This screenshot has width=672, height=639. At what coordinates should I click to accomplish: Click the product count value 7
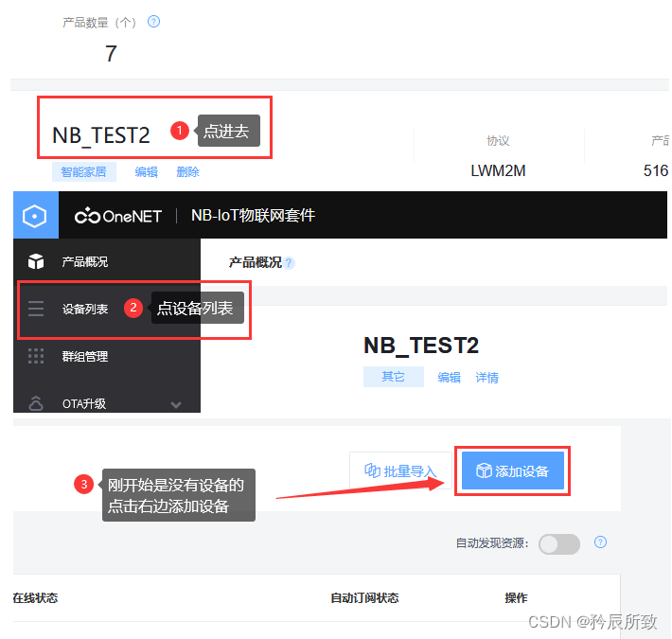(x=111, y=54)
